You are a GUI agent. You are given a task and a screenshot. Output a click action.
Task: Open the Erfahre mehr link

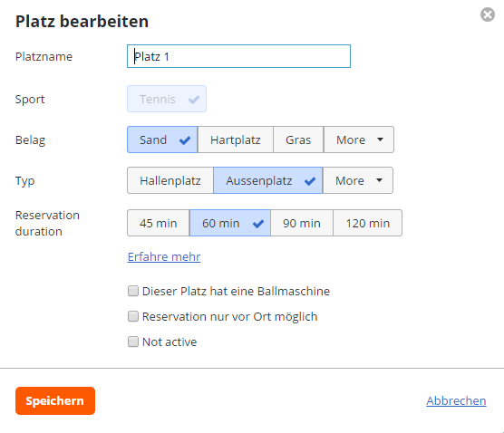coord(164,256)
